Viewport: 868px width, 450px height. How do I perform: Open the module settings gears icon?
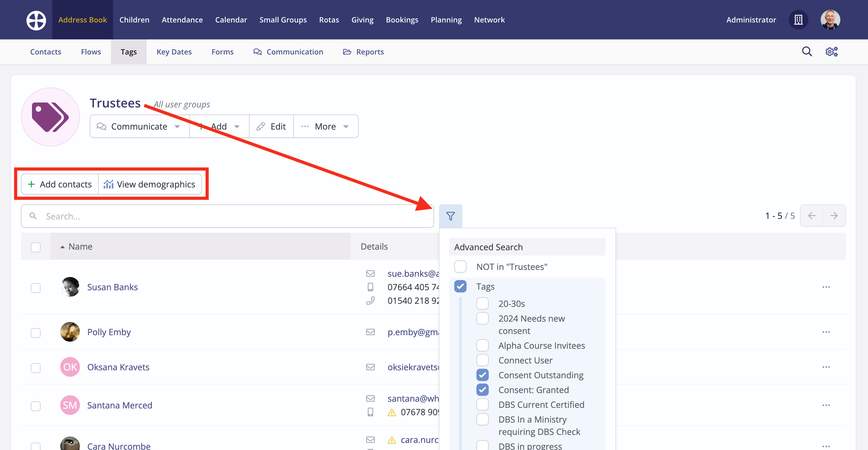tap(831, 52)
